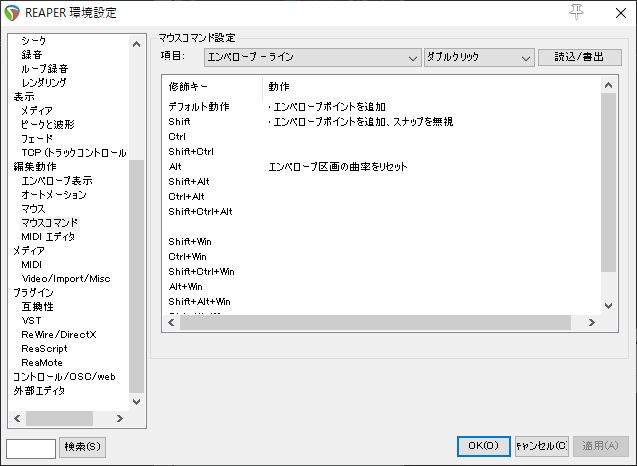Viewport: 637px width, 466px height.
Task: Select エンベロープ表示 in the tree
Action: tap(57, 180)
